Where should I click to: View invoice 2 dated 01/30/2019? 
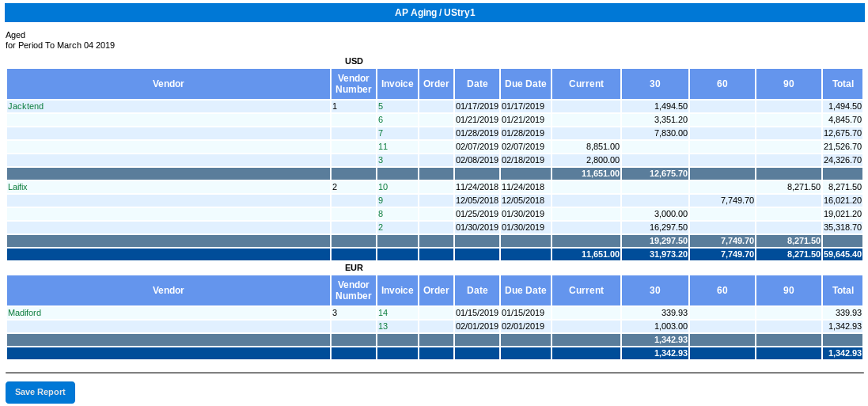[x=381, y=228]
